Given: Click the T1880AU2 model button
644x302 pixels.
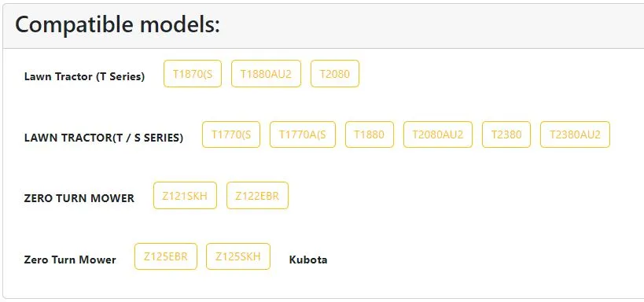Looking at the screenshot, I should coord(266,74).
